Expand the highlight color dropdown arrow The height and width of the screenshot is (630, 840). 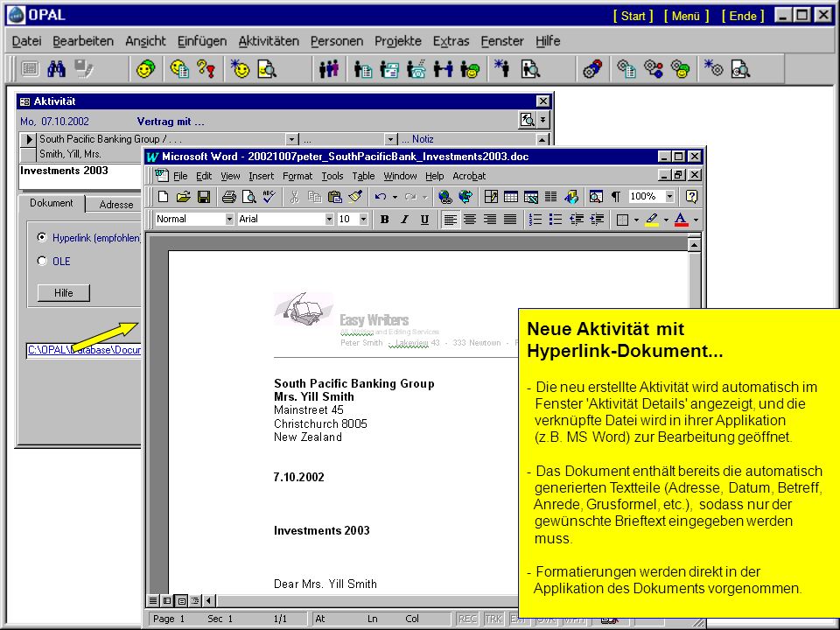(x=666, y=220)
